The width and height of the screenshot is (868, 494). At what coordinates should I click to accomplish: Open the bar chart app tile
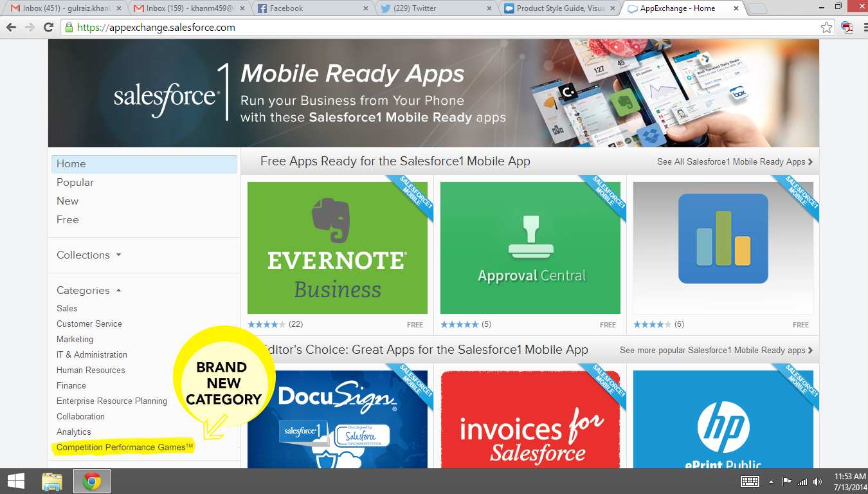723,248
